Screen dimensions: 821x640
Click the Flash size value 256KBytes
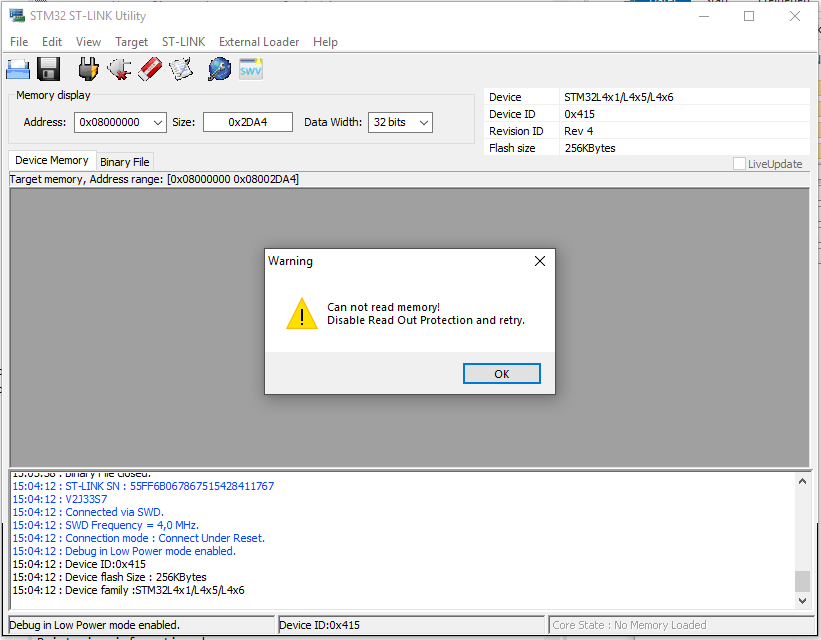click(x=590, y=148)
